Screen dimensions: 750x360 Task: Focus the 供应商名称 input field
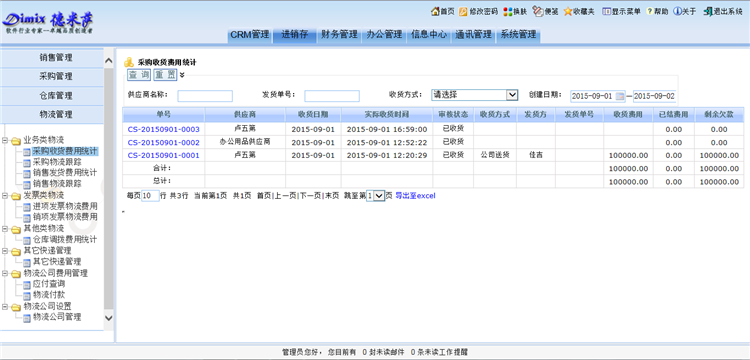click(x=205, y=96)
